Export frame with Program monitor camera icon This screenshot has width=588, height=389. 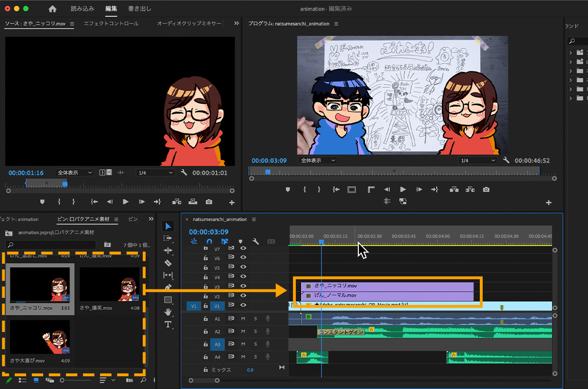coord(486,189)
